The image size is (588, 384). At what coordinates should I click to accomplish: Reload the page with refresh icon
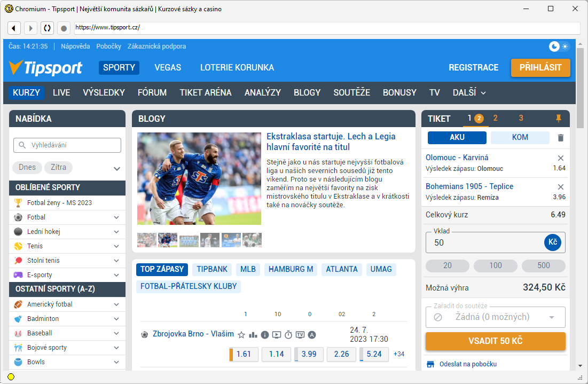(x=47, y=28)
